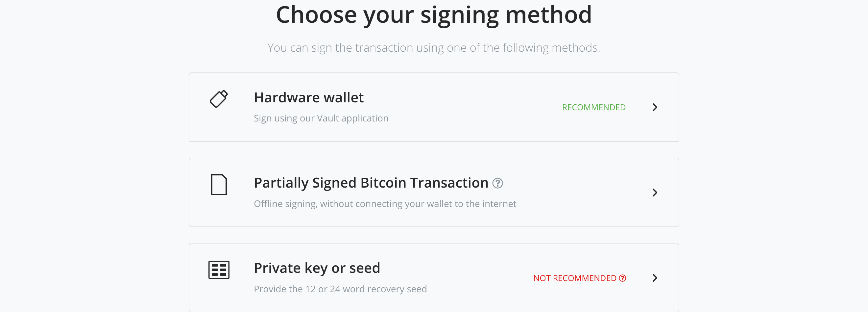Screen dimensions: 868x312
Task: Open the help icon next to Partially Signed Bitcoin Transaction
Action: [x=498, y=183]
